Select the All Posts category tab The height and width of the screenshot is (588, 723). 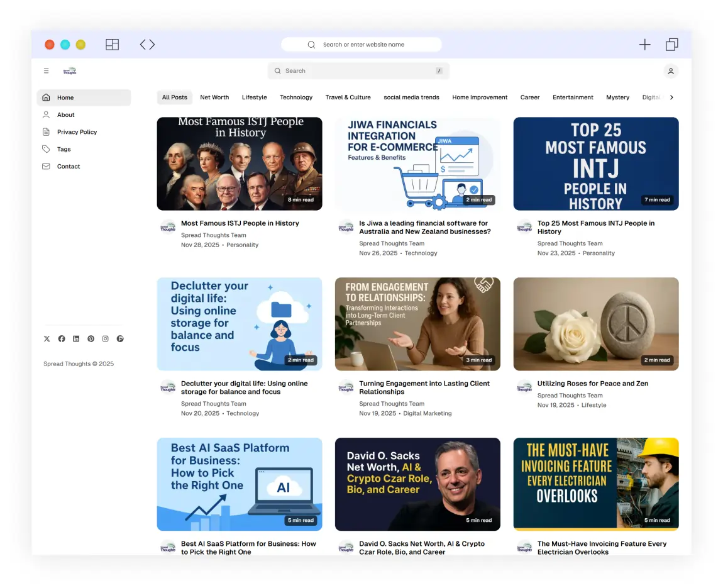[174, 97]
